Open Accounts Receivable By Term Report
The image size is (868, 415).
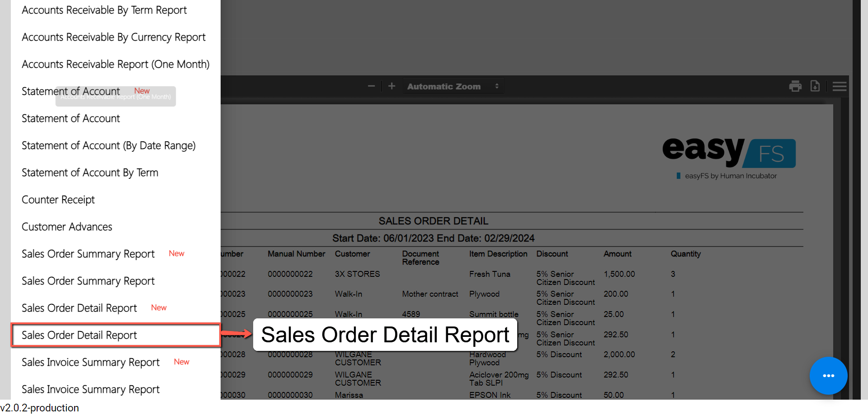tap(104, 10)
